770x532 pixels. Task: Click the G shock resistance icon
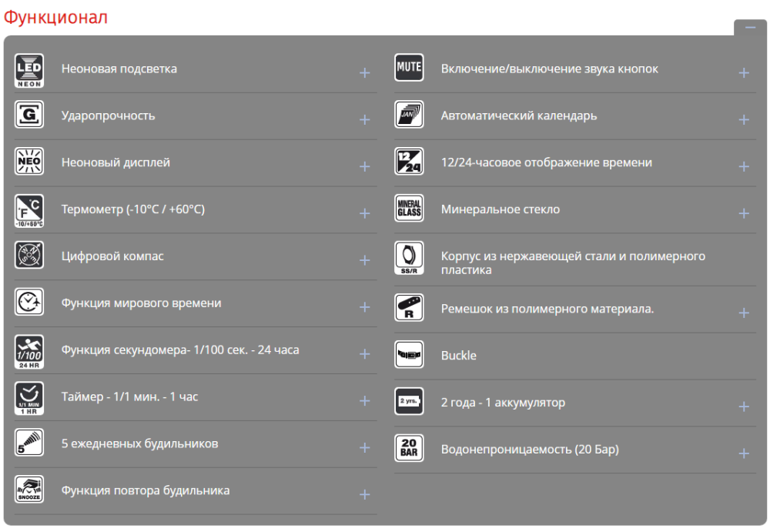click(x=29, y=116)
